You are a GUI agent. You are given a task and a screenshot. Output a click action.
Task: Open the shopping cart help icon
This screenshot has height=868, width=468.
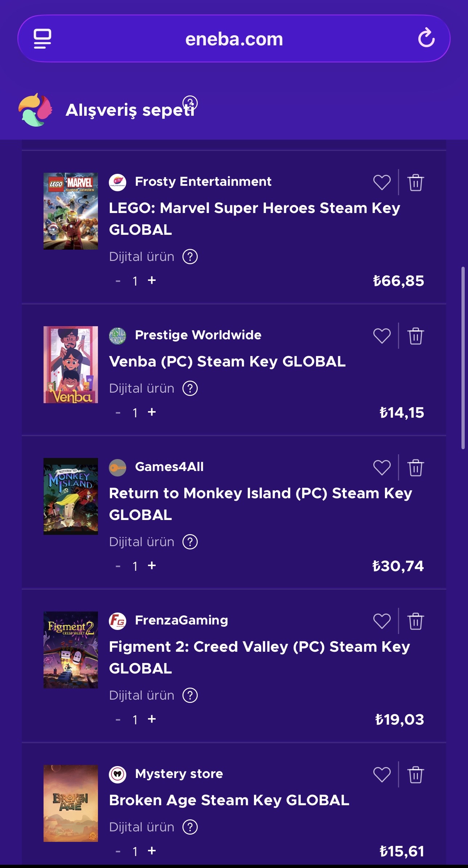pyautogui.click(x=190, y=103)
